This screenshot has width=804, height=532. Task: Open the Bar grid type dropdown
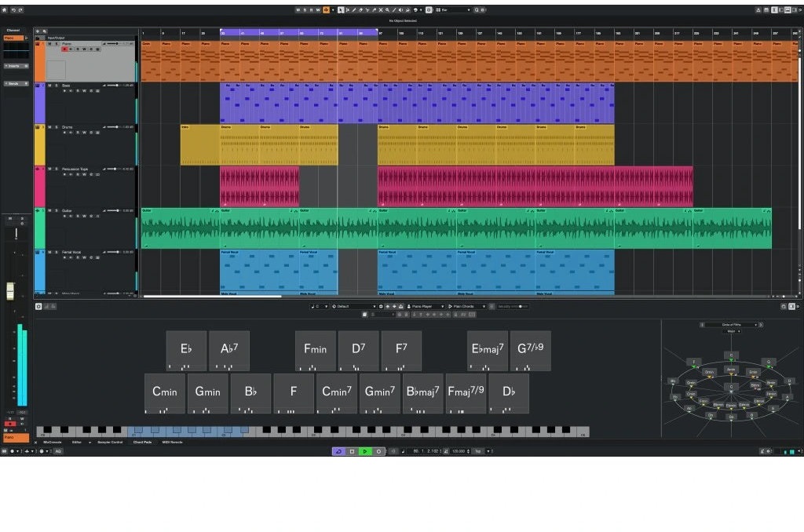click(x=453, y=9)
